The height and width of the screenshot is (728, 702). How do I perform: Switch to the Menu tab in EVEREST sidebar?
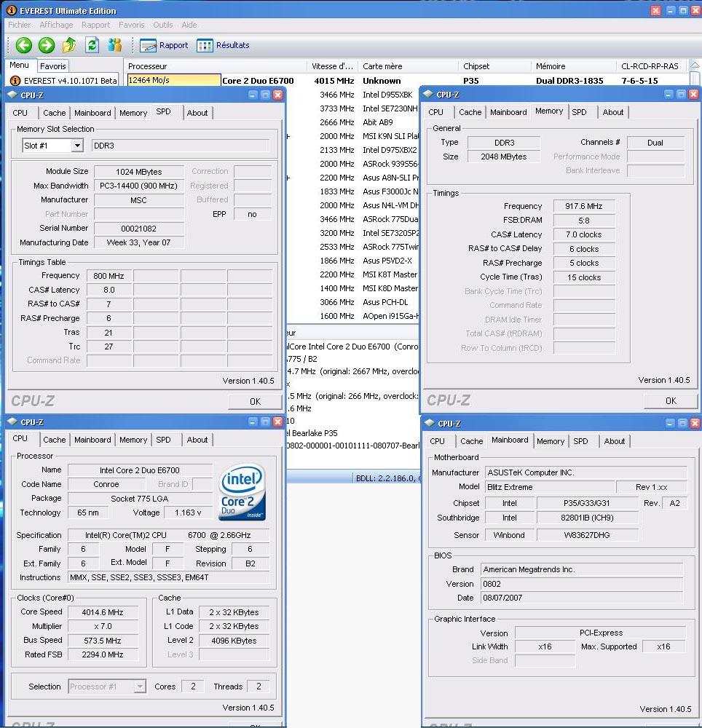20,65
